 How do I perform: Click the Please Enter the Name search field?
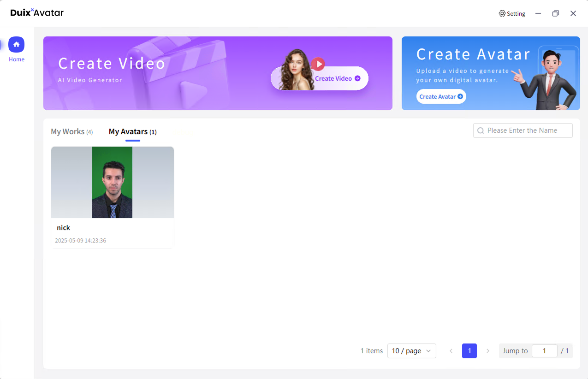523,130
